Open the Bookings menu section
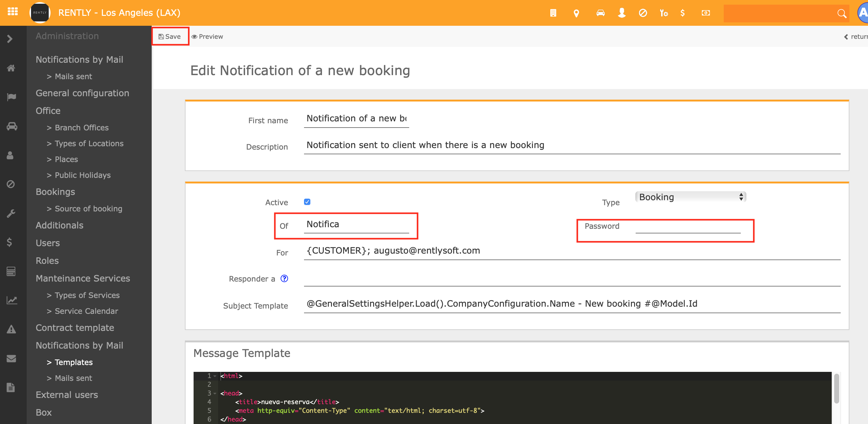868x424 pixels. tap(55, 192)
